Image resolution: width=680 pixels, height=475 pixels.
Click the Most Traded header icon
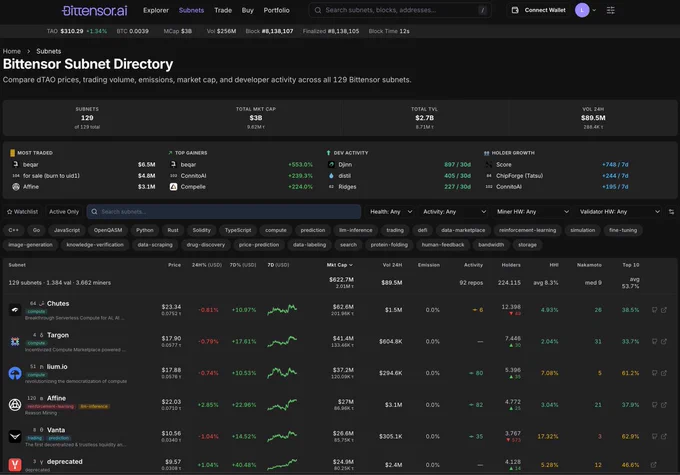click(x=13, y=153)
